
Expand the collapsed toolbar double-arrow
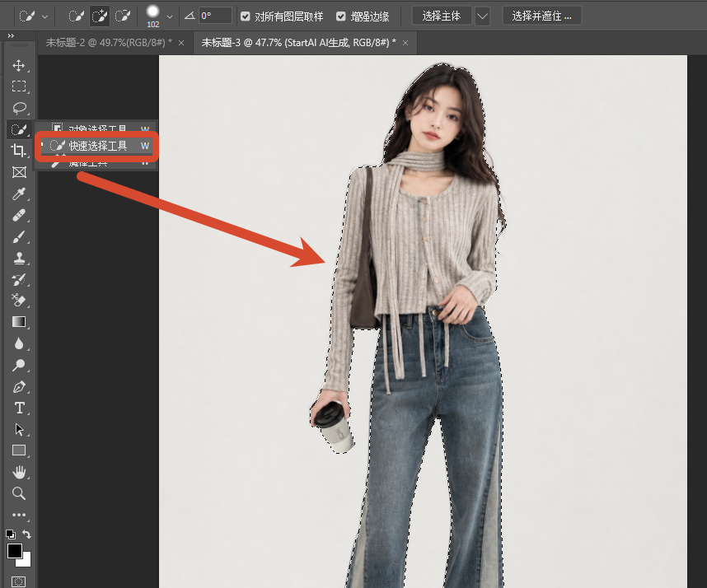(11, 35)
